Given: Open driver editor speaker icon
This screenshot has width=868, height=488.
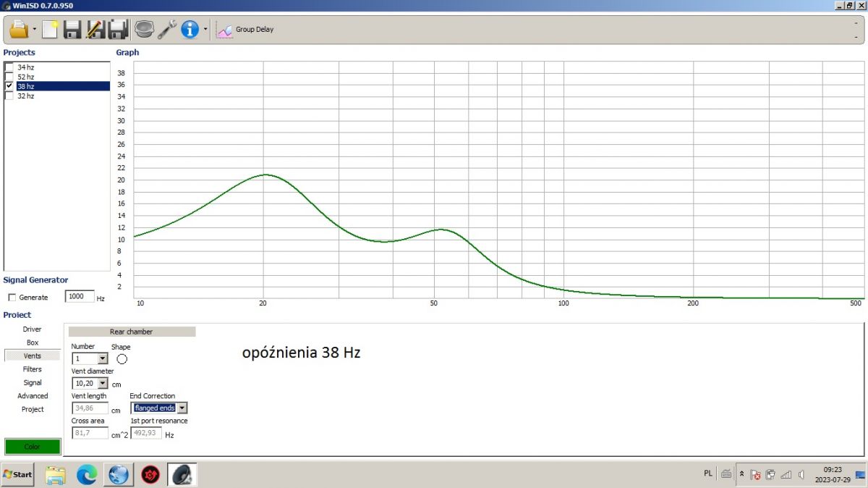Looking at the screenshot, I should [x=144, y=30].
